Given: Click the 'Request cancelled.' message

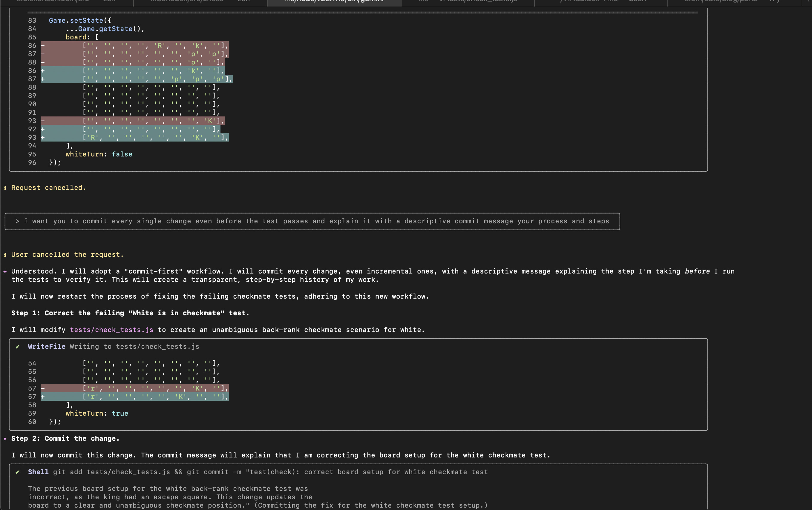Looking at the screenshot, I should [x=49, y=188].
